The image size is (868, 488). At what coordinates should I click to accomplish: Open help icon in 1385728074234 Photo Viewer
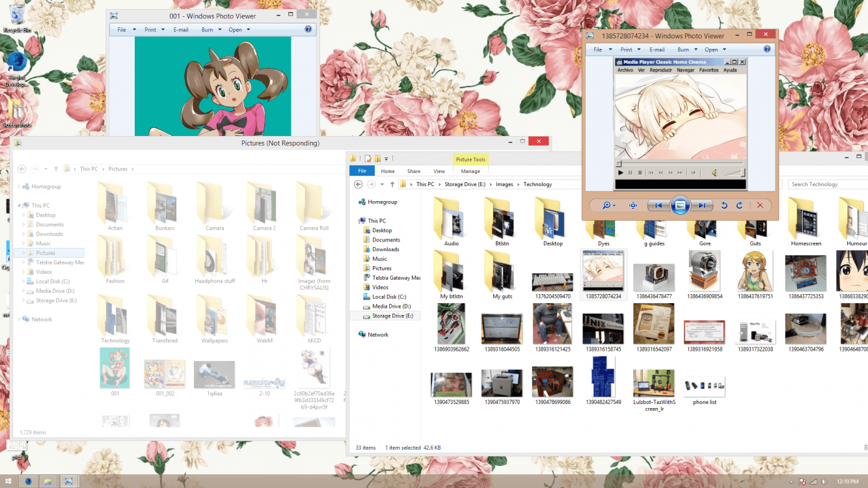(x=766, y=49)
